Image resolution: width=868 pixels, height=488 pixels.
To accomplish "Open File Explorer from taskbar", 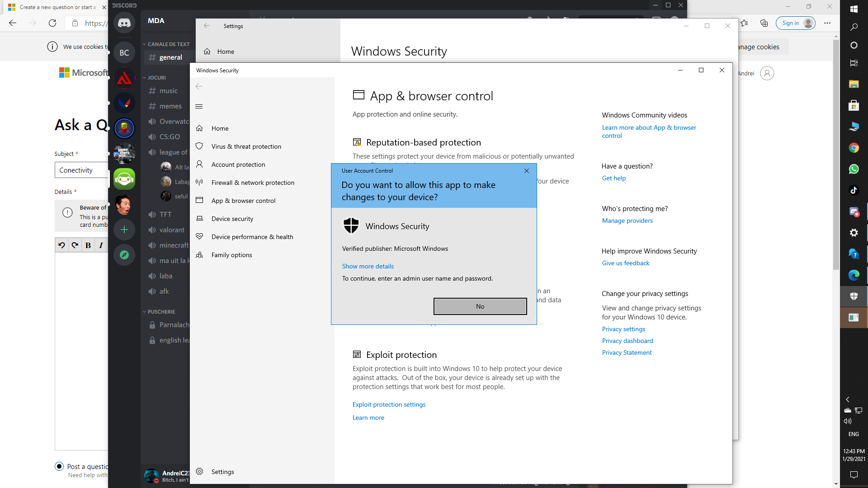I will pos(854,84).
